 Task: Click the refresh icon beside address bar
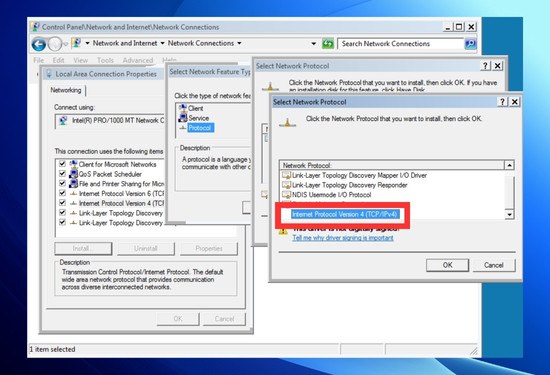328,44
